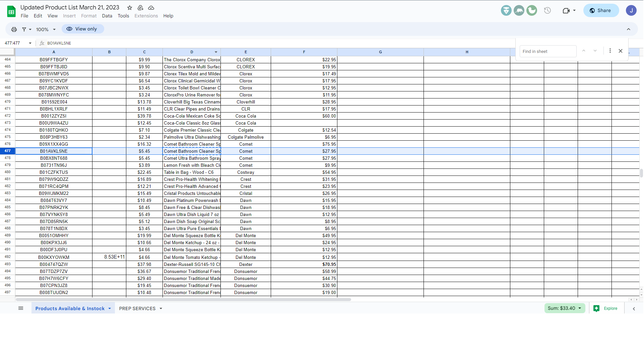Select the Products Available & Instock tab
Viewport: 644px width, 349px height.
point(70,309)
